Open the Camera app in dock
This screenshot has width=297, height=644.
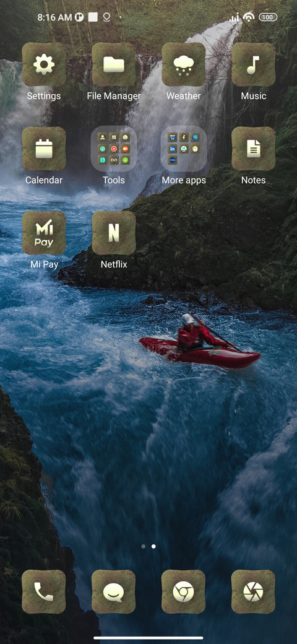(254, 592)
